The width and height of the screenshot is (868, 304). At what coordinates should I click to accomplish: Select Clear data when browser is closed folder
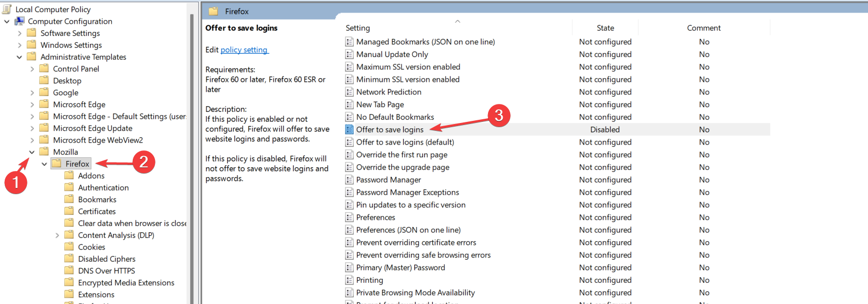[132, 223]
